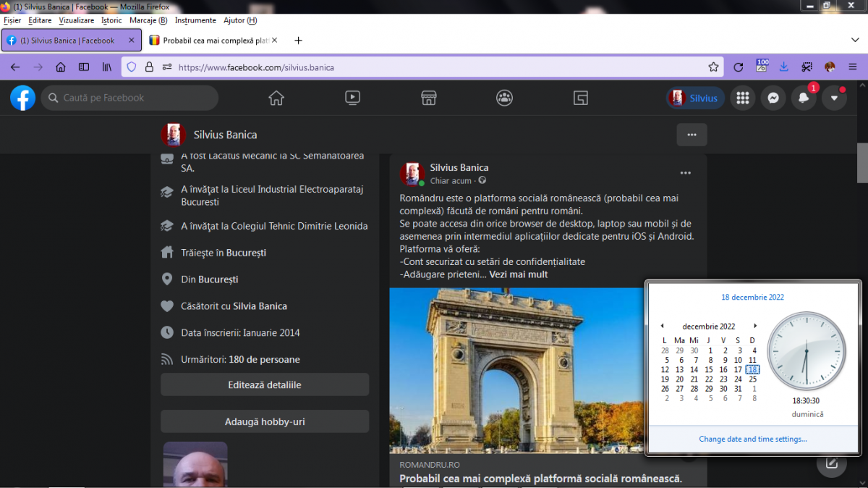Screen dimensions: 868x488
Task: Open Facebook Marketplace icon
Action: click(429, 98)
